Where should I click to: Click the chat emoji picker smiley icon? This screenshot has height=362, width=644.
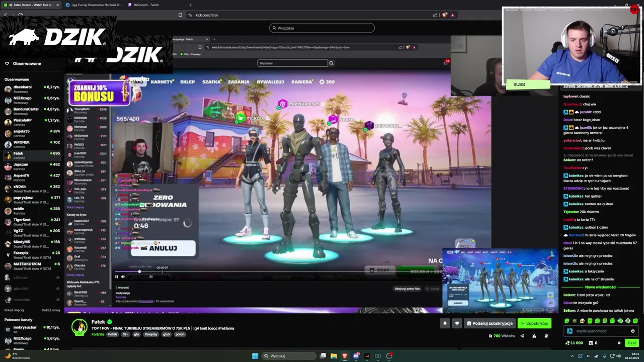tap(633, 331)
